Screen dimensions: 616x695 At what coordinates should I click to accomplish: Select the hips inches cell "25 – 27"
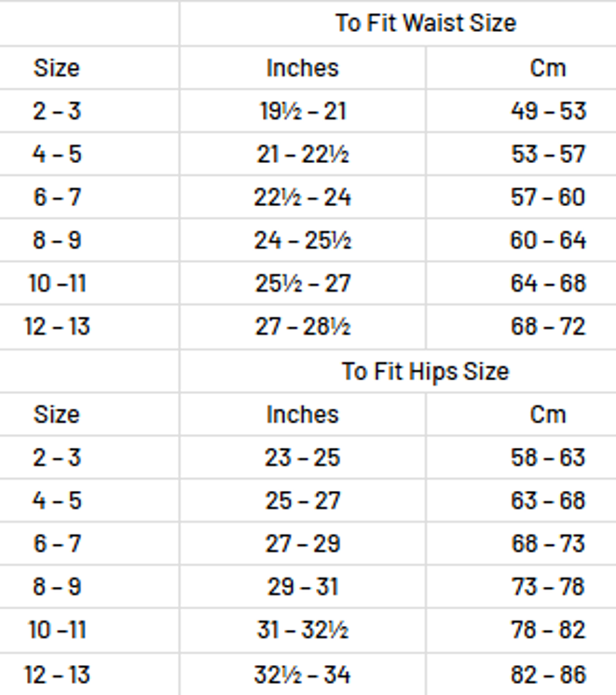point(302,500)
